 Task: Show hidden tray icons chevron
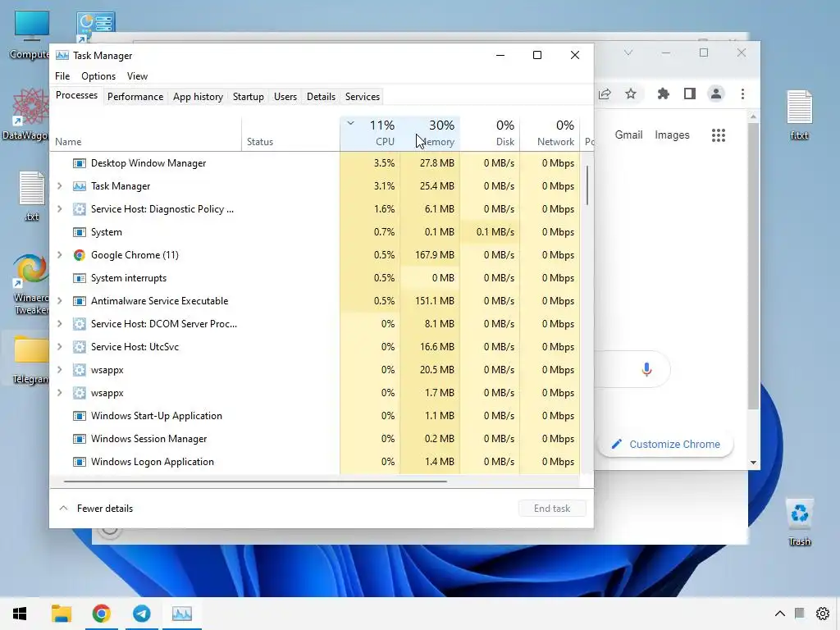[x=780, y=614]
